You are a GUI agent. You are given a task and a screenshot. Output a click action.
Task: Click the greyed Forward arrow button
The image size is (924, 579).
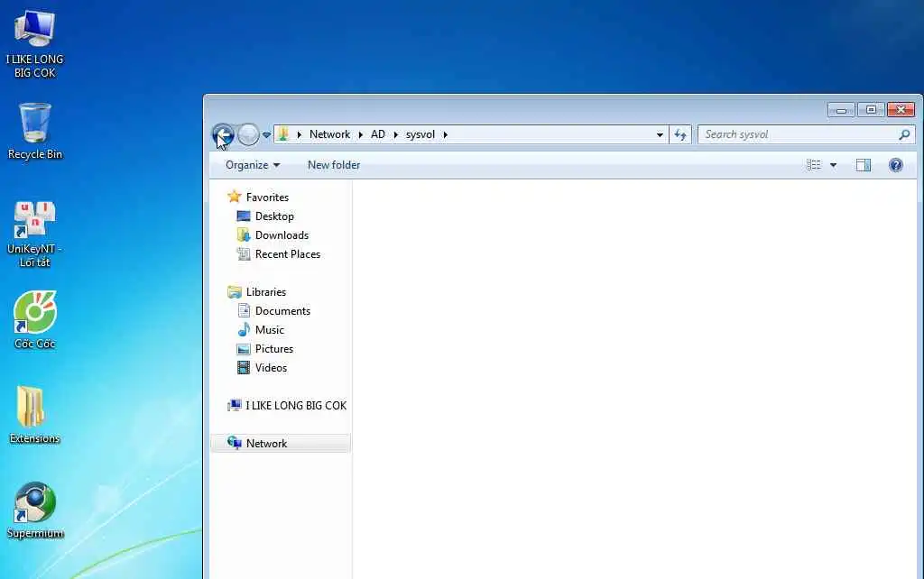pyautogui.click(x=248, y=135)
